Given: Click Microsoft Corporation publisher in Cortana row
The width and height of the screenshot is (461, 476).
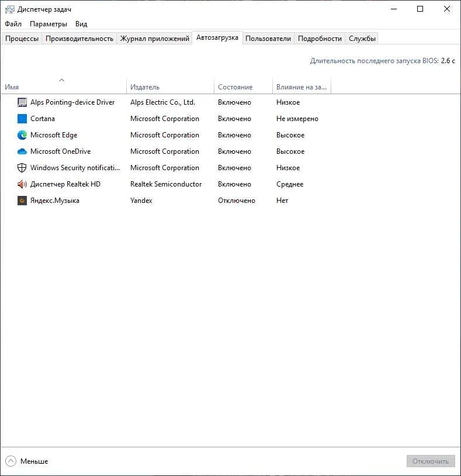Looking at the screenshot, I should [165, 119].
